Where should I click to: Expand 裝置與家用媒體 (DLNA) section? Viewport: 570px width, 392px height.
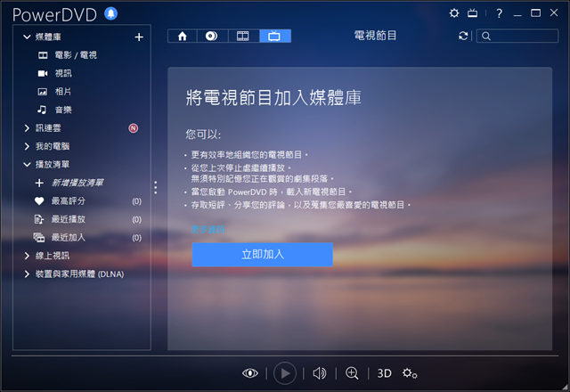tap(27, 274)
